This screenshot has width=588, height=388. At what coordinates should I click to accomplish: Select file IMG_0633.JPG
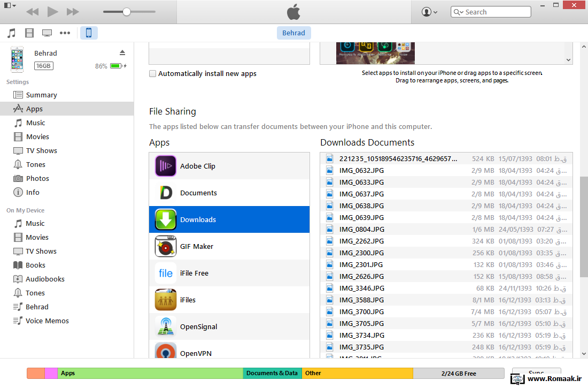point(446,182)
